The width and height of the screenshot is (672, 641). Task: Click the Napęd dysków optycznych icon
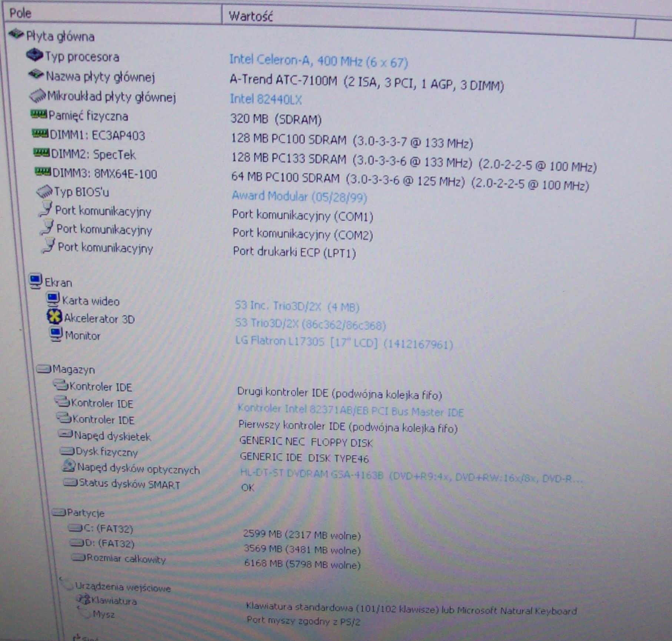pos(69,466)
